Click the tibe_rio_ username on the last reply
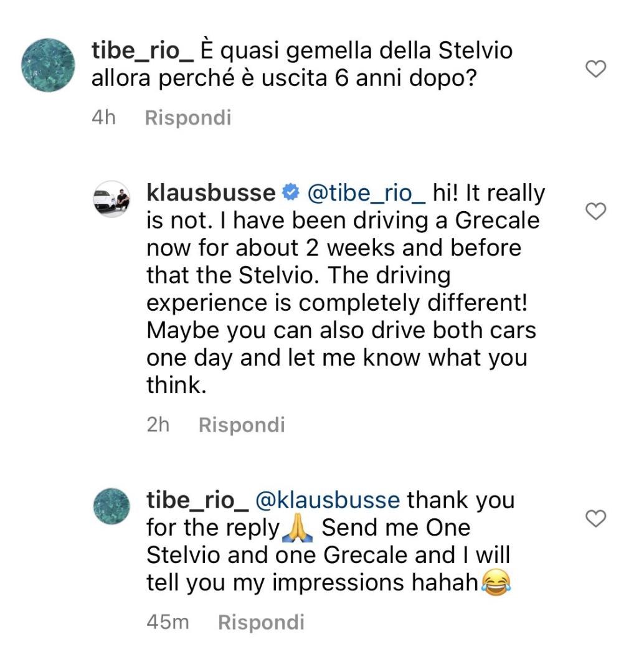Viewport: 644px width, 654px height. (197, 500)
